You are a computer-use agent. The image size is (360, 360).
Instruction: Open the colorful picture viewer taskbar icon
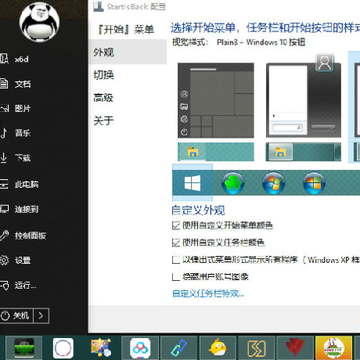[x=101, y=348]
